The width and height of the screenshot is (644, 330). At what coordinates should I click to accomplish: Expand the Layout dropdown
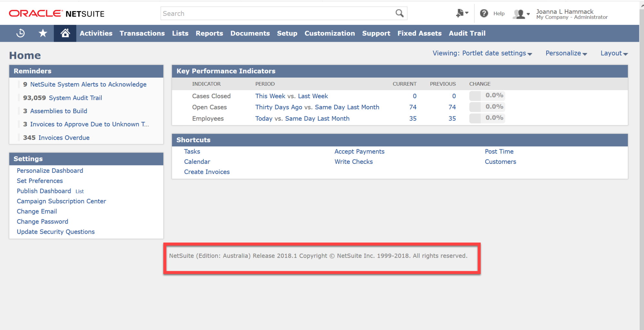[x=614, y=53]
